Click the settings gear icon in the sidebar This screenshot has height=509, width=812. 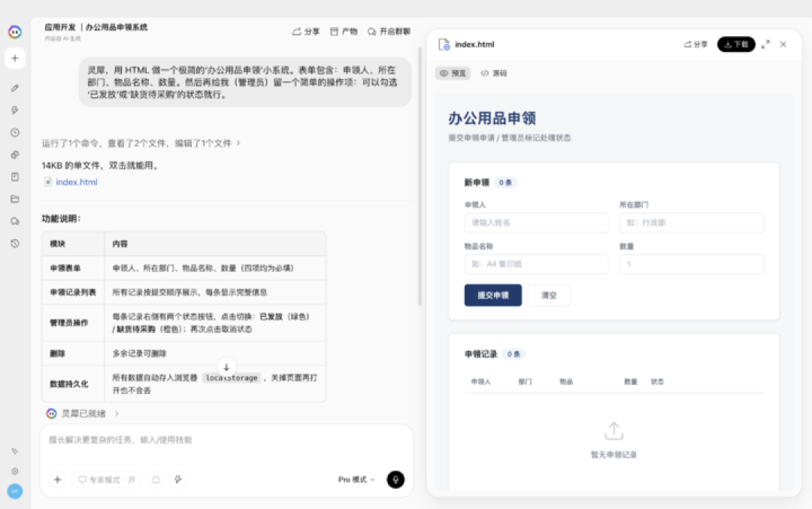[x=15, y=471]
